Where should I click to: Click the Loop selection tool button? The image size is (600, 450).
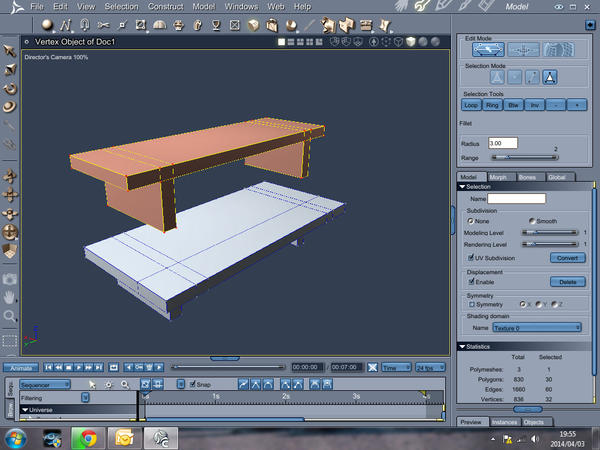(472, 104)
